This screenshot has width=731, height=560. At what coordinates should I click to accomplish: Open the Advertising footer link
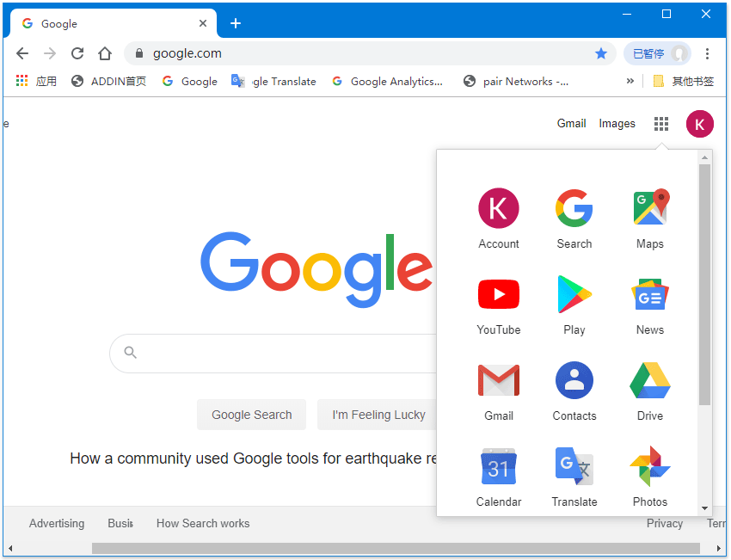pos(57,523)
